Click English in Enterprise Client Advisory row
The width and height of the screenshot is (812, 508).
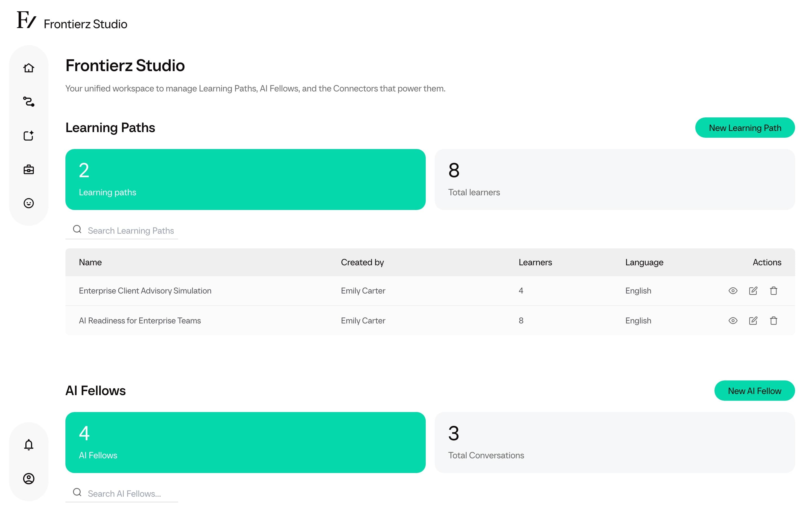(638, 291)
